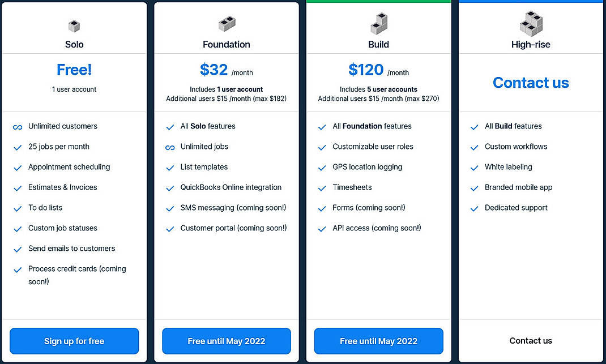
Task: Select the High-rise plan title
Action: point(530,44)
